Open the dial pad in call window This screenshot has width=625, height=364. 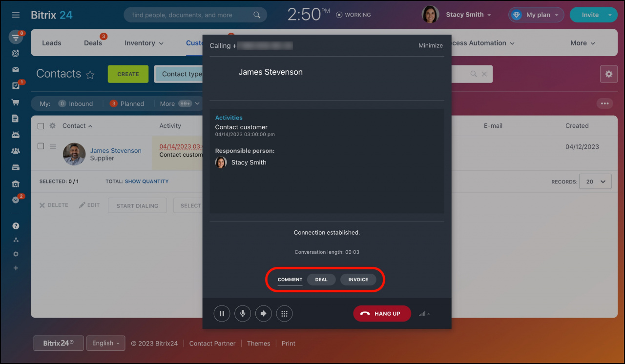(285, 314)
